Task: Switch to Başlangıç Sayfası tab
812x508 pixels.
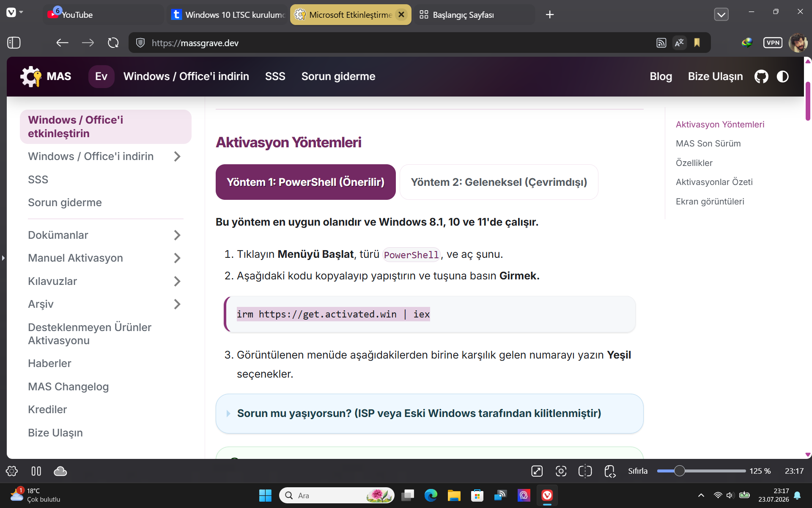Action: pos(474,15)
